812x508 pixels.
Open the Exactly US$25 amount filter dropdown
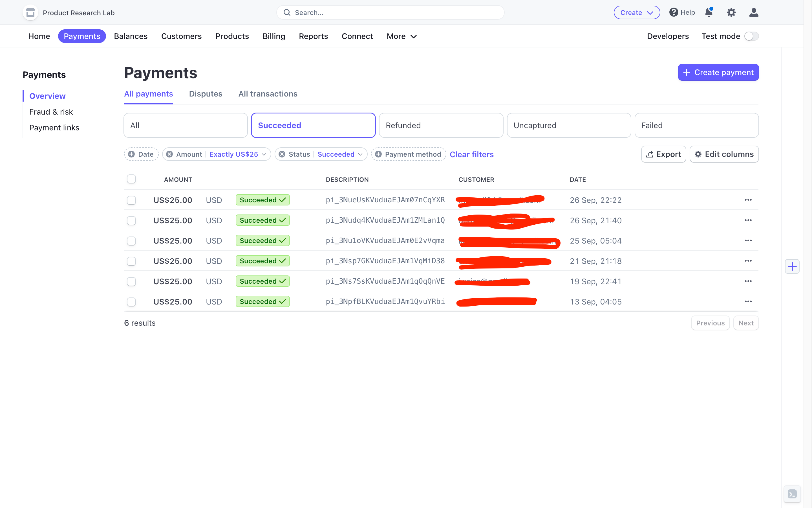[x=238, y=154]
